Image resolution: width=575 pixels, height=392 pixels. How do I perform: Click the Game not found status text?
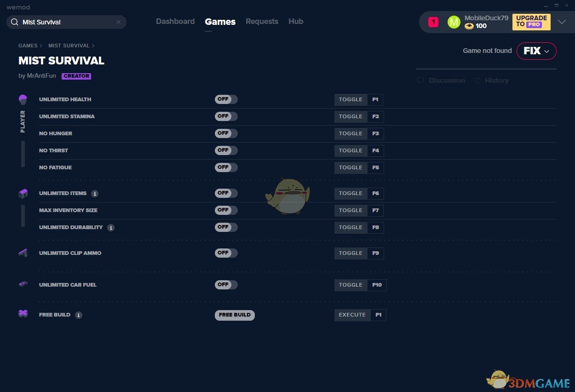click(487, 51)
